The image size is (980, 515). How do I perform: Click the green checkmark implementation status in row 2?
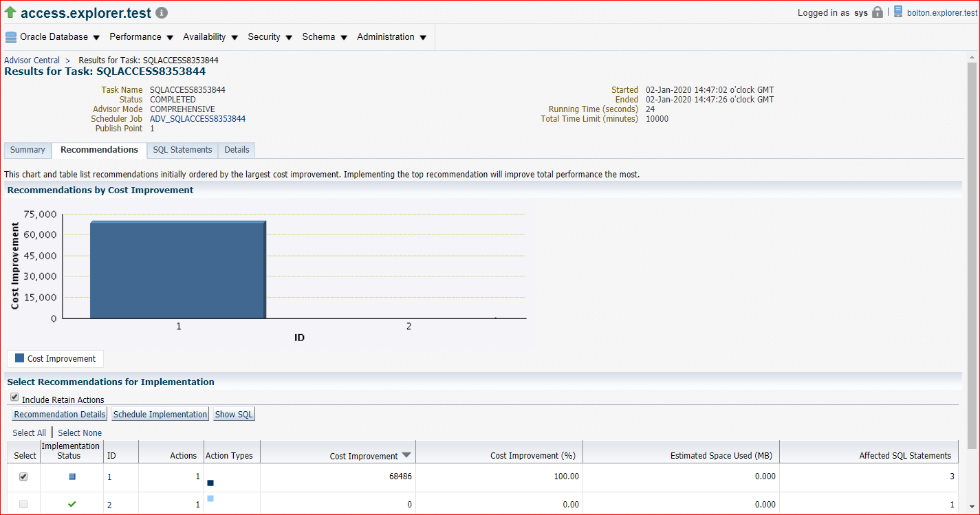pos(72,504)
